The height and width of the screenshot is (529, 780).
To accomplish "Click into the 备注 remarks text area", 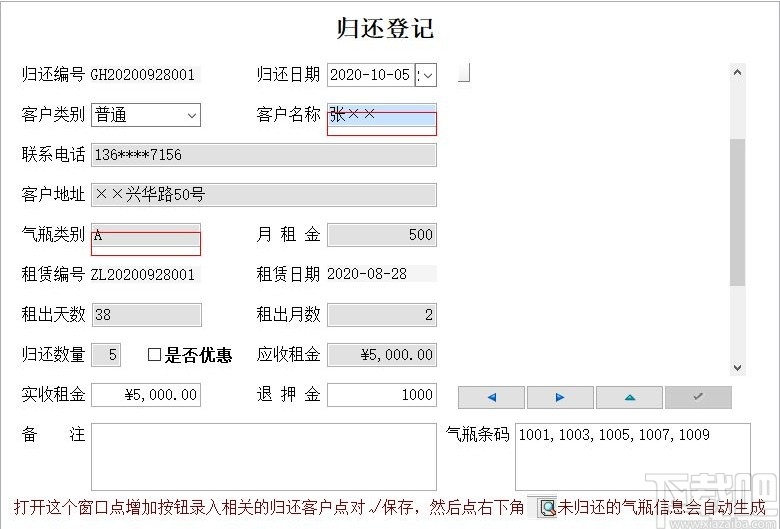I will 264,457.
